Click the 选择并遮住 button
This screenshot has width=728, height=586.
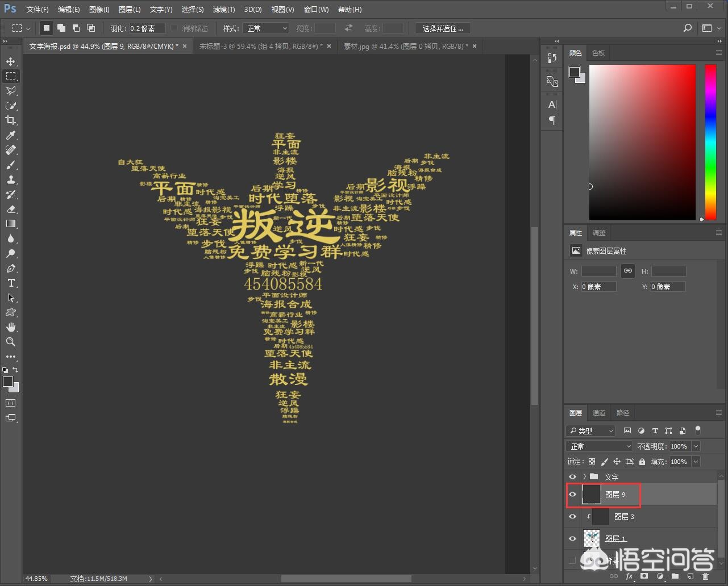click(443, 28)
